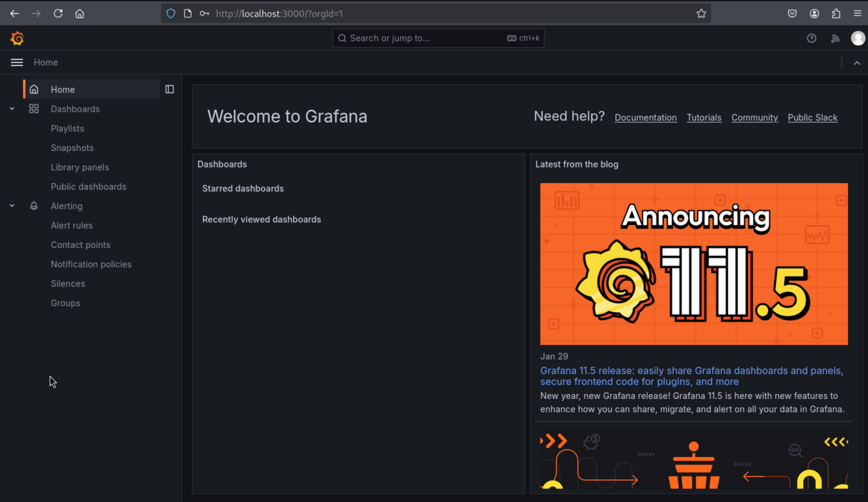Undock the sidebar menu panel

170,89
